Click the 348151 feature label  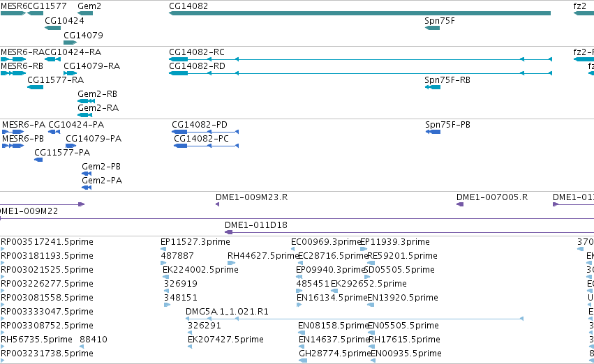point(181,298)
